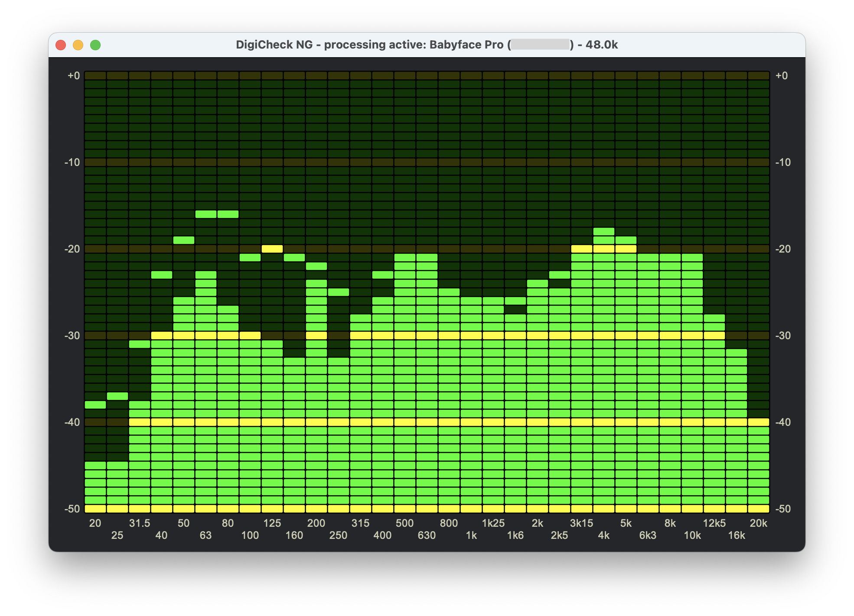Click the 20k frequency band label
Viewport: 854px width, 616px height.
click(x=758, y=523)
